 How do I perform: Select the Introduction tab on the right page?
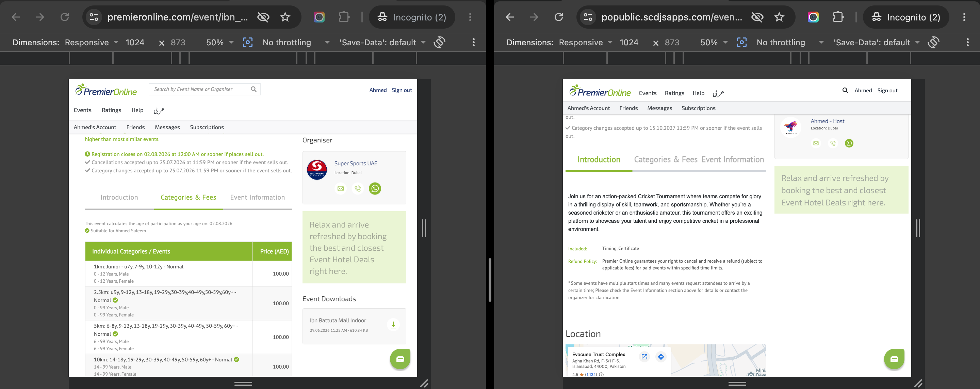(x=599, y=160)
